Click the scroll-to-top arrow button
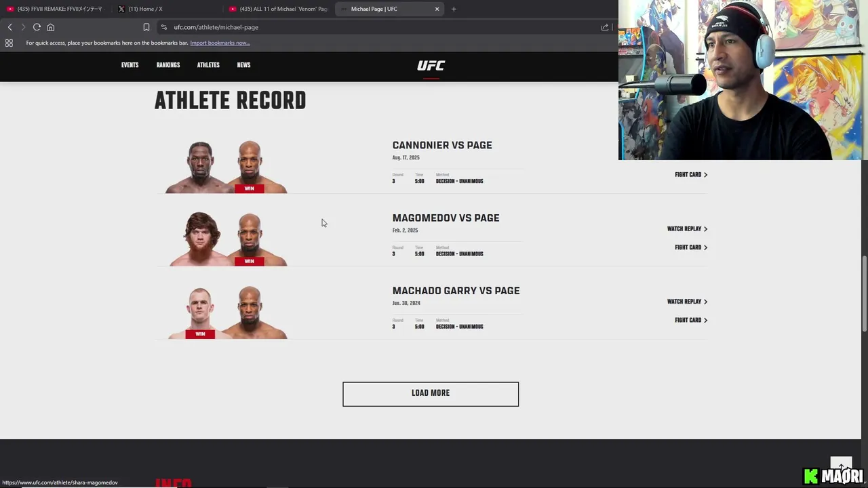The width and height of the screenshot is (868, 488). (841, 466)
